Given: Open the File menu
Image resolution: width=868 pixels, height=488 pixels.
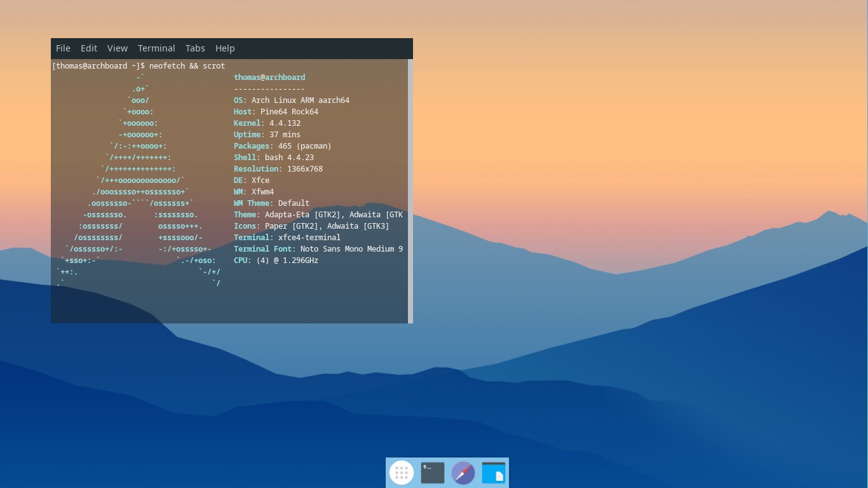Looking at the screenshot, I should pyautogui.click(x=63, y=48).
